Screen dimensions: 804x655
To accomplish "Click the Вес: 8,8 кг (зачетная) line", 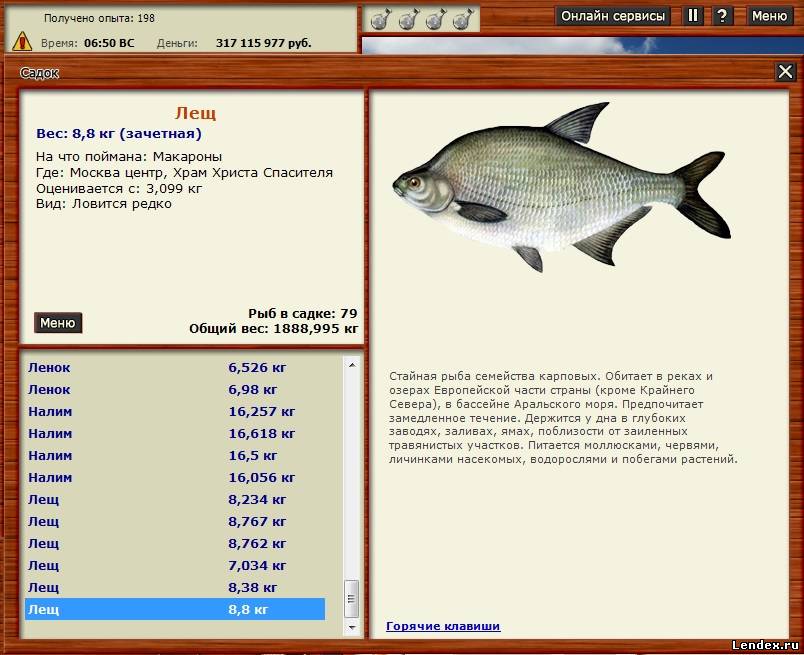I will pyautogui.click(x=119, y=134).
